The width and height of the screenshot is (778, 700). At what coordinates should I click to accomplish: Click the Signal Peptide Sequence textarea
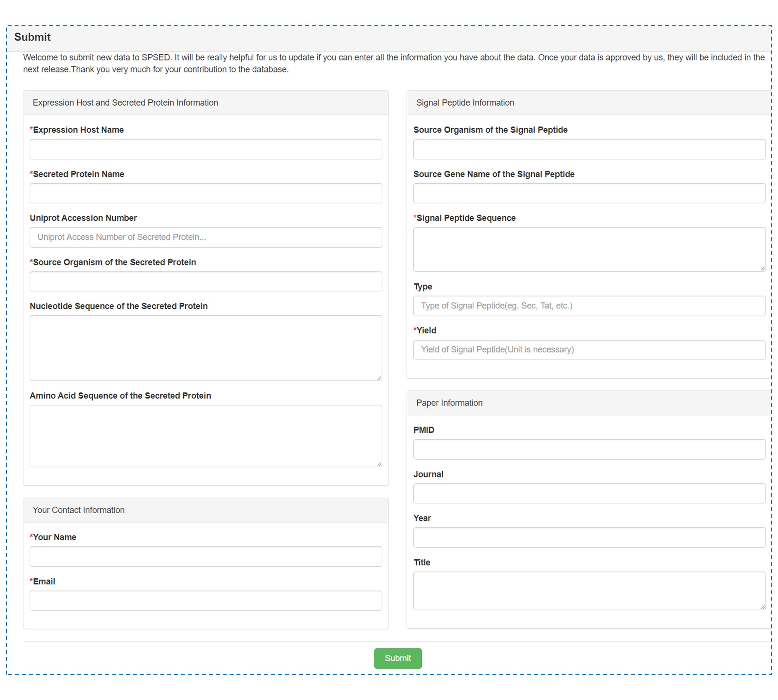590,250
